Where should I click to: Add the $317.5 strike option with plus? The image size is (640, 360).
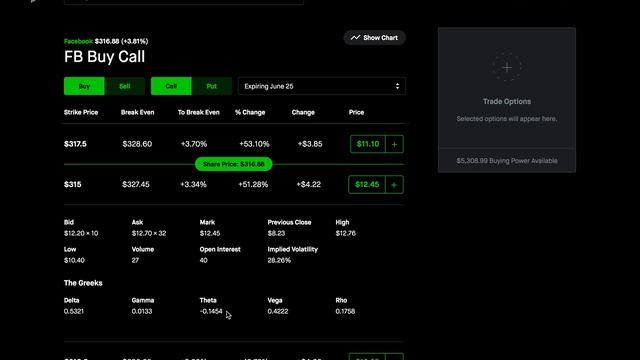[x=394, y=144]
